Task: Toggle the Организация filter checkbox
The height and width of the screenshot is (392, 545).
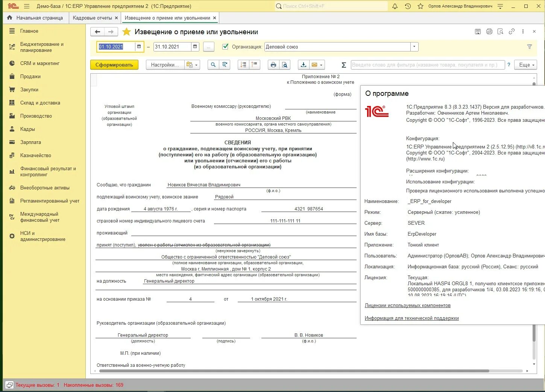Action: (225, 47)
